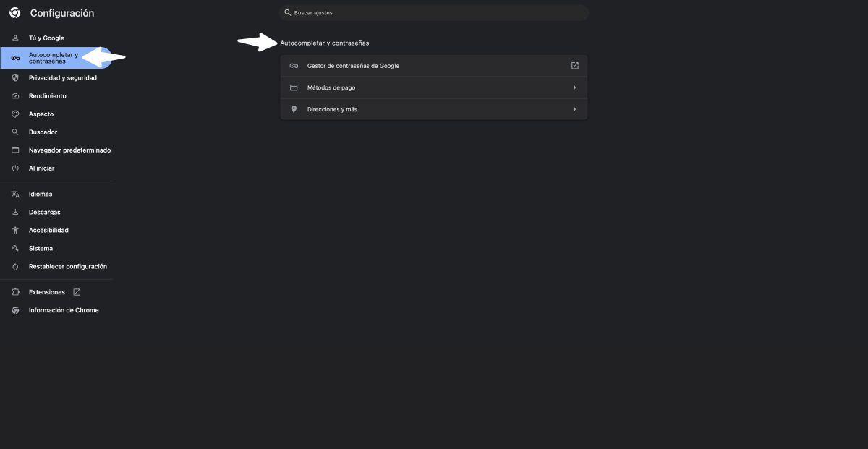Click Información de Chrome in the sidebar
Screen dimensions: 868x449
pos(63,309)
